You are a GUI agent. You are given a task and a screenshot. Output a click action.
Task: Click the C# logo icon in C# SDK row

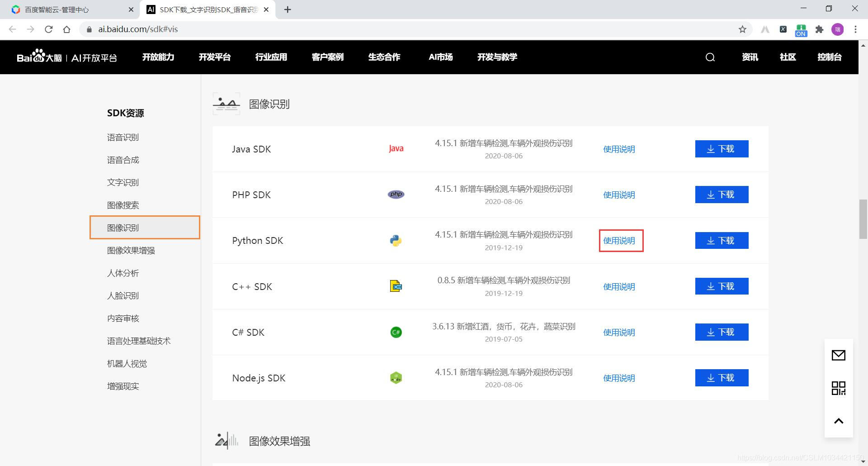pyautogui.click(x=396, y=332)
